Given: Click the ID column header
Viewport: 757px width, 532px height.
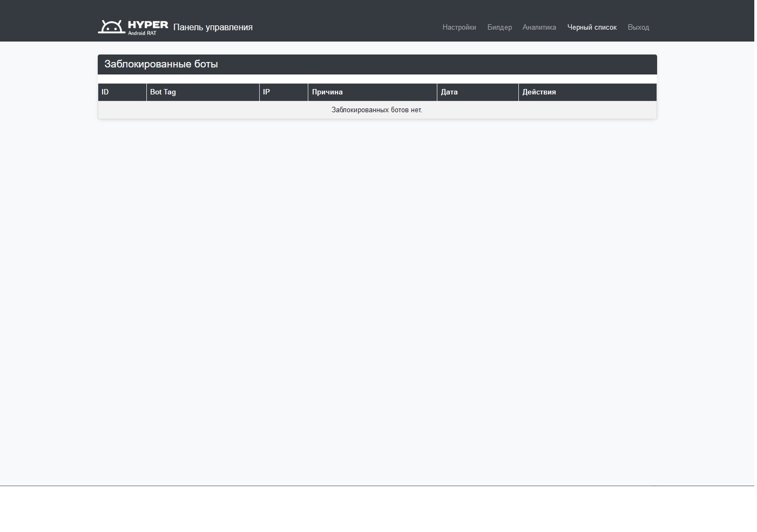Looking at the screenshot, I should (105, 92).
